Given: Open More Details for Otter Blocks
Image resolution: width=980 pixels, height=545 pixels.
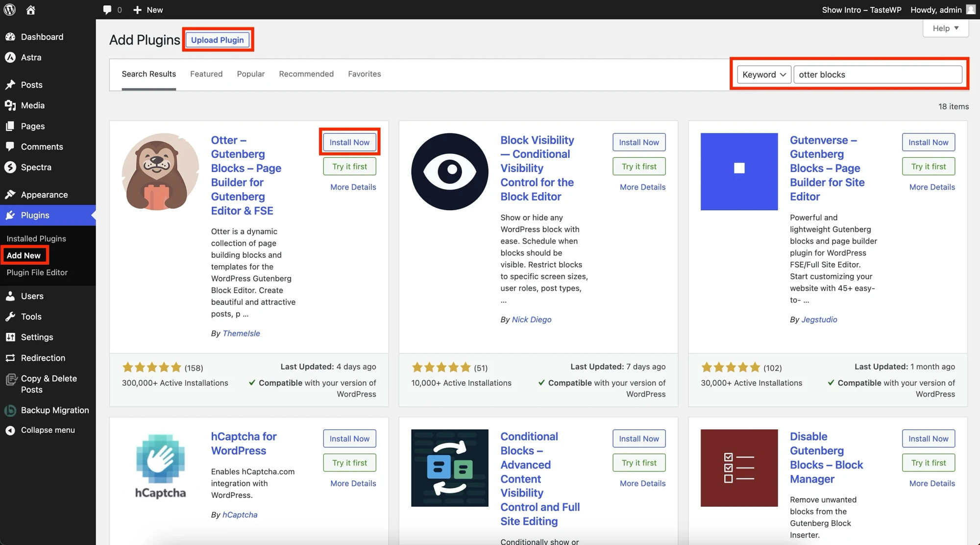Looking at the screenshot, I should [x=352, y=187].
